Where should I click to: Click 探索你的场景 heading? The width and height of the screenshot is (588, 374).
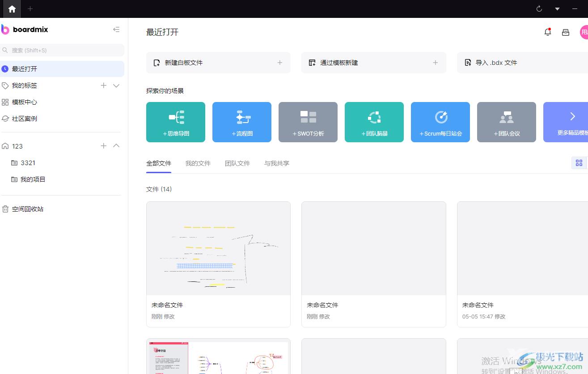click(165, 91)
